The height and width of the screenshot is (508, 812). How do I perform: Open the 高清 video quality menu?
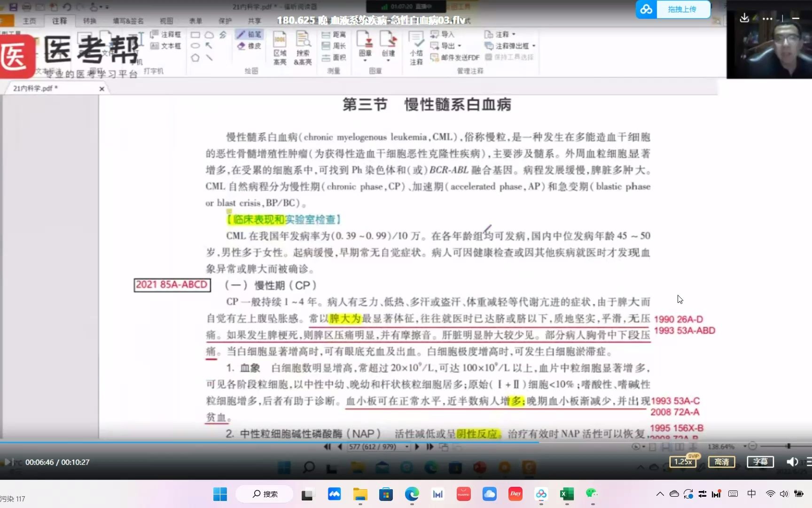tap(721, 462)
